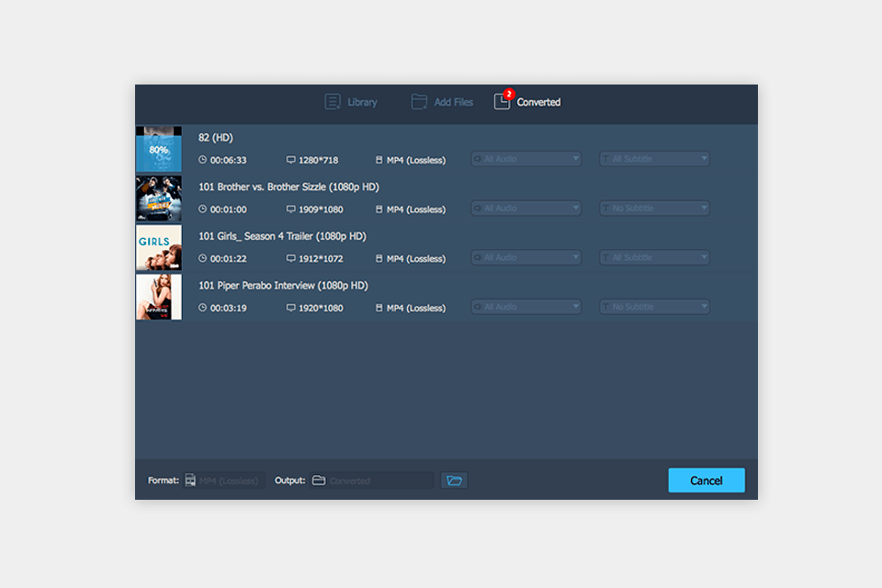Viewport: 882px width, 588px height.
Task: Open No Subtitle dropdown for Brother vs. Brother
Action: [655, 209]
